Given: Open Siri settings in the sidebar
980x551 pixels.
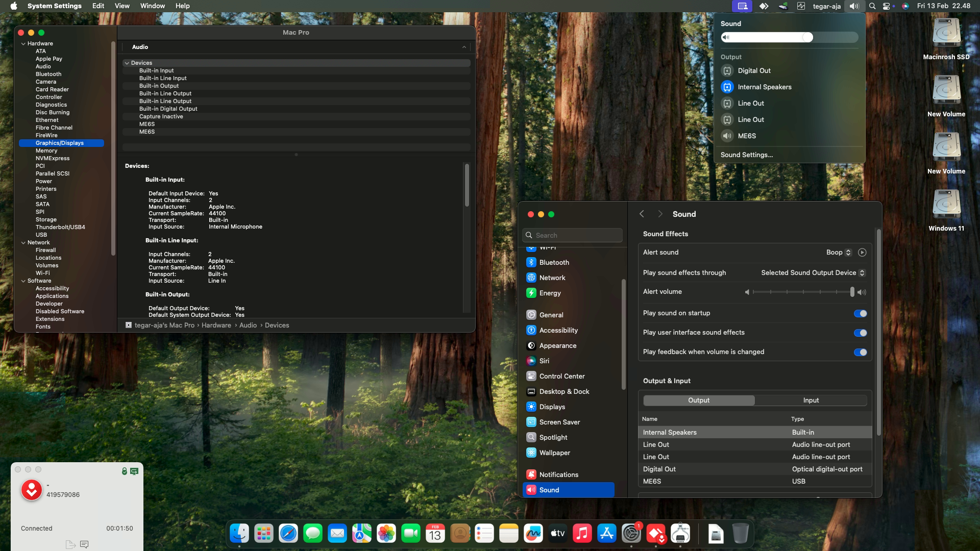Looking at the screenshot, I should [569, 361].
